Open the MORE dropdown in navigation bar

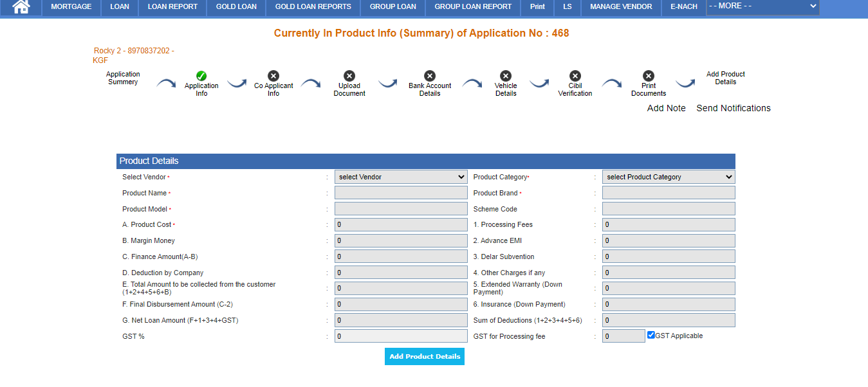click(x=762, y=6)
